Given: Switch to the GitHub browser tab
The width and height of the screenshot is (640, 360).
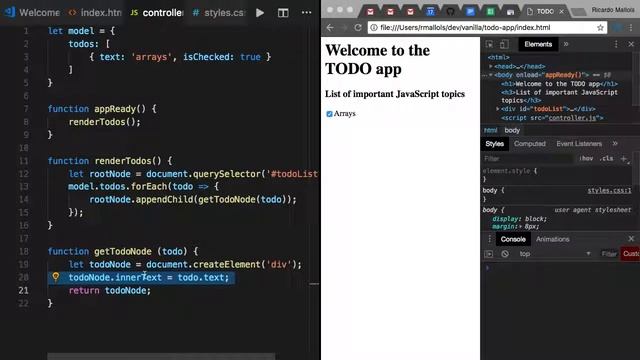Looking at the screenshot, I should point(450,12).
